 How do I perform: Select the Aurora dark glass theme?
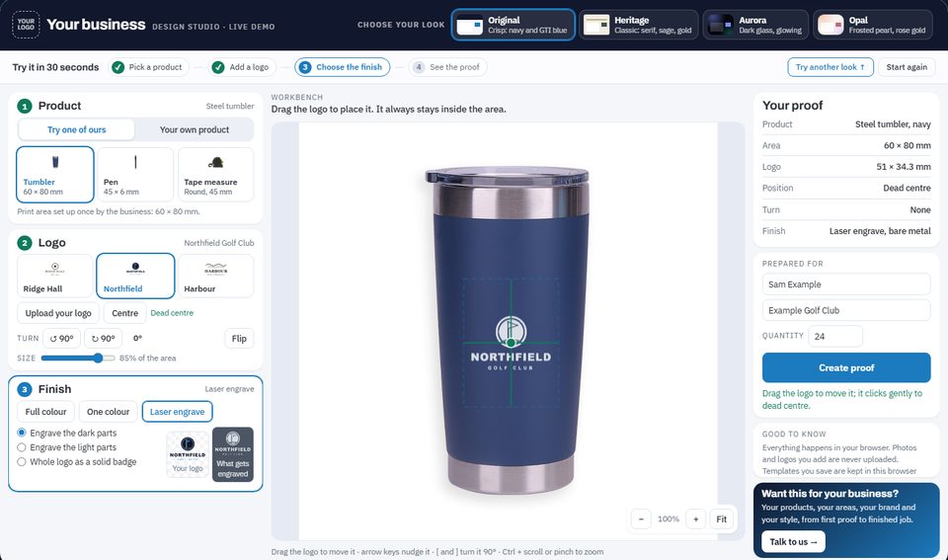click(x=755, y=25)
